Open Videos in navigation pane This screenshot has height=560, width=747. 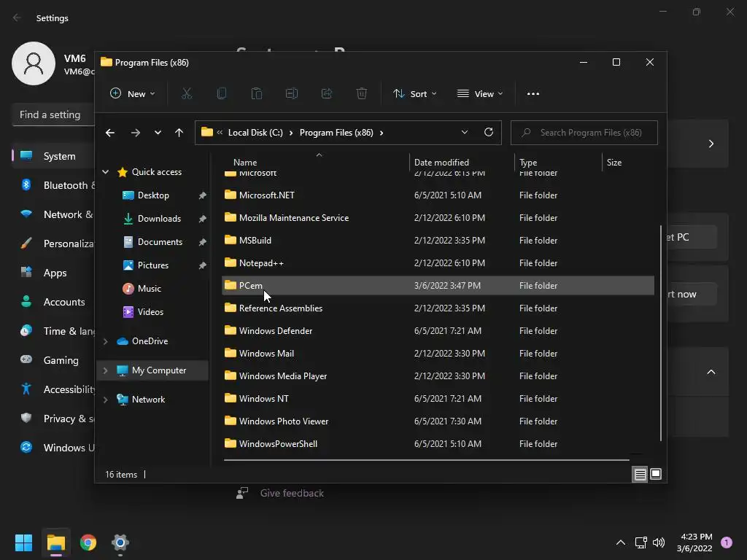[150, 312]
